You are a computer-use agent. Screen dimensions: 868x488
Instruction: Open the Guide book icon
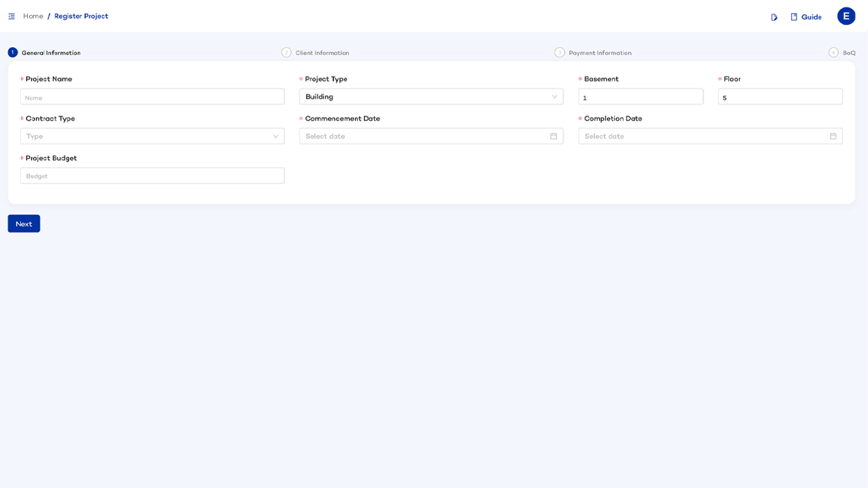click(x=794, y=17)
